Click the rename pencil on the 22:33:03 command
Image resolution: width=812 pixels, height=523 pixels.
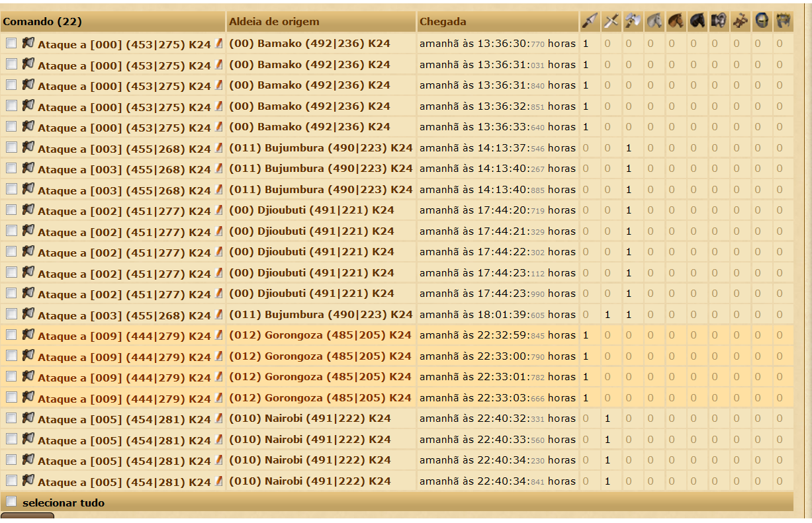[x=218, y=398]
